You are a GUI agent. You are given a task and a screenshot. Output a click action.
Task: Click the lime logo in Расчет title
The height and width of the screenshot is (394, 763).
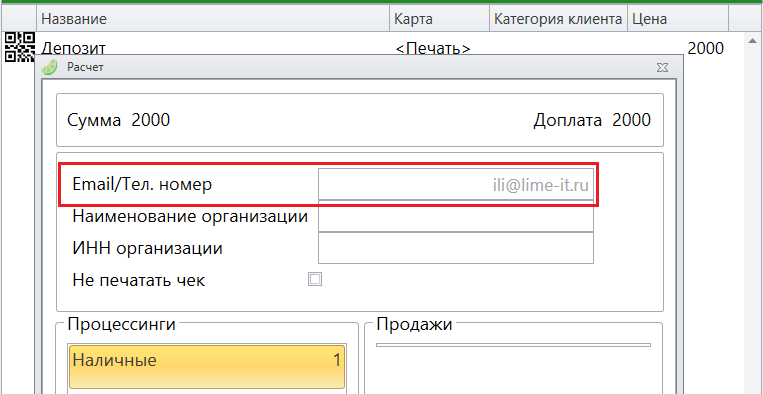(x=49, y=67)
